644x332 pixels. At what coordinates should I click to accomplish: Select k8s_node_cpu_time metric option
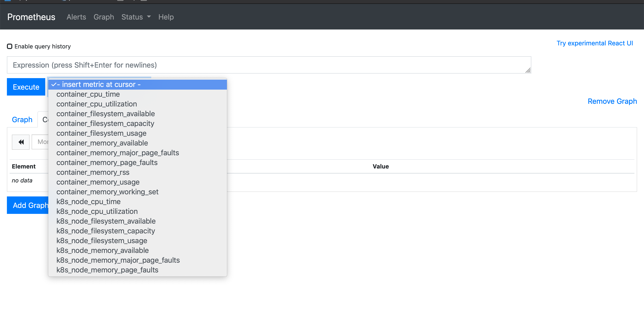coord(88,202)
